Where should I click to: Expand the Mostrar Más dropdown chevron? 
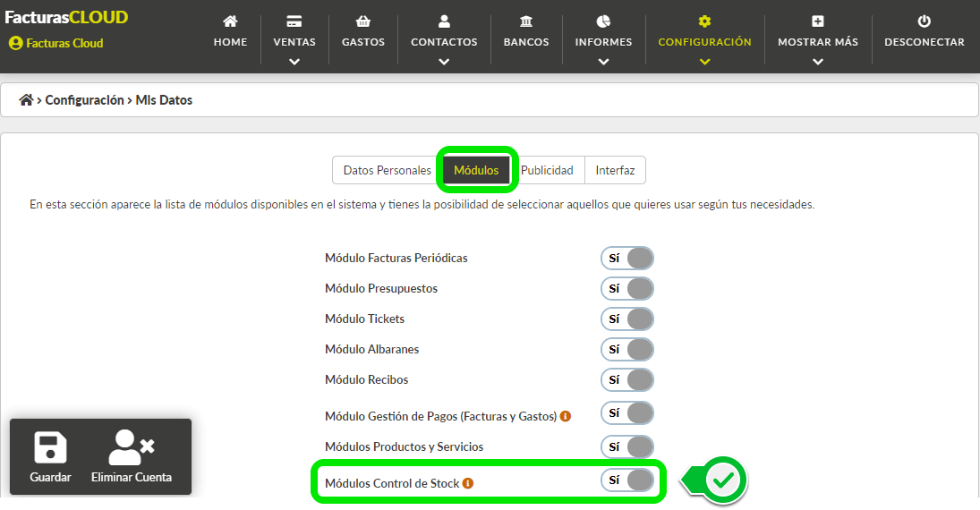817,62
